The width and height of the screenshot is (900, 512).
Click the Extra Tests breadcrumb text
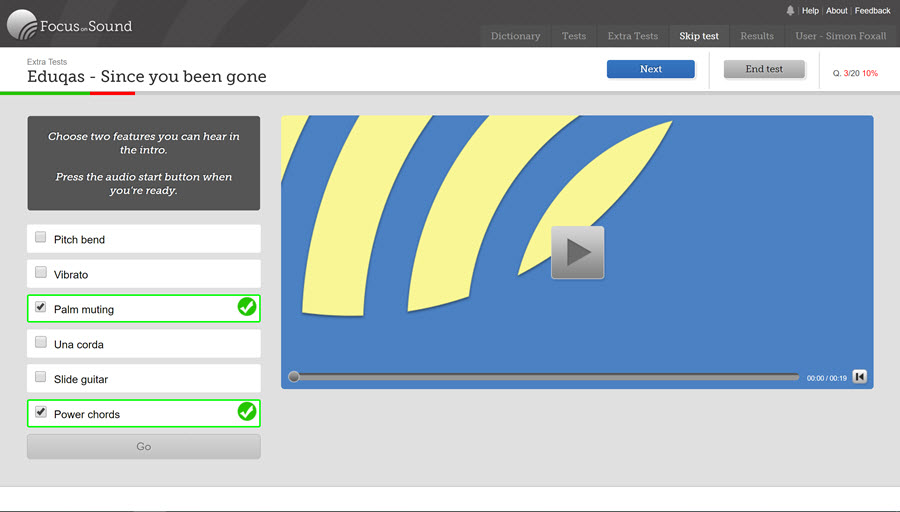(x=47, y=61)
